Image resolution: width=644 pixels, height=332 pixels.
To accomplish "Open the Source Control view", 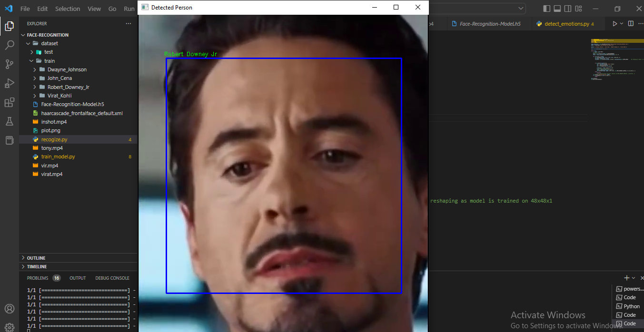I will pos(10,64).
